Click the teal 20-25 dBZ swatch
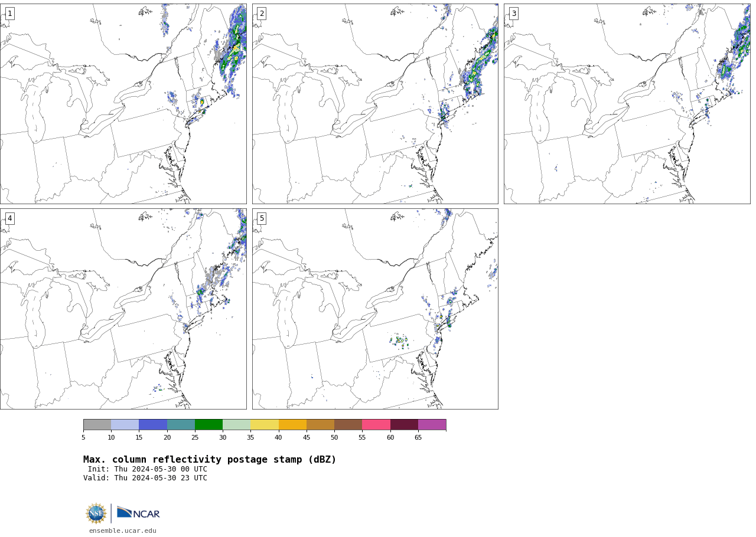This screenshot has height=537, width=756. click(181, 425)
